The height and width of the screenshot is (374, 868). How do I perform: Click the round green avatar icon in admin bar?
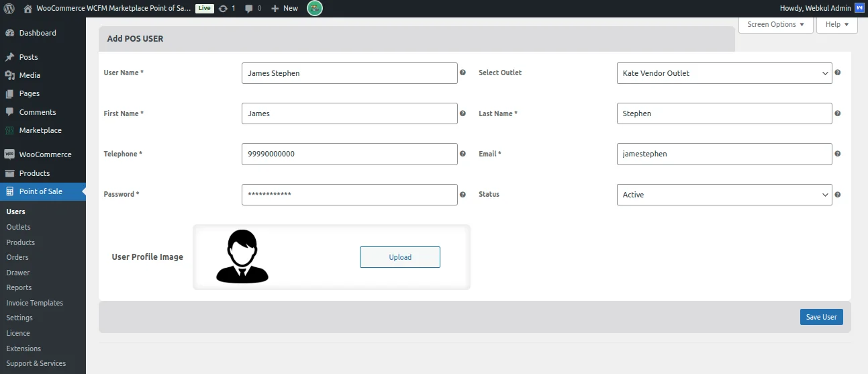(314, 8)
